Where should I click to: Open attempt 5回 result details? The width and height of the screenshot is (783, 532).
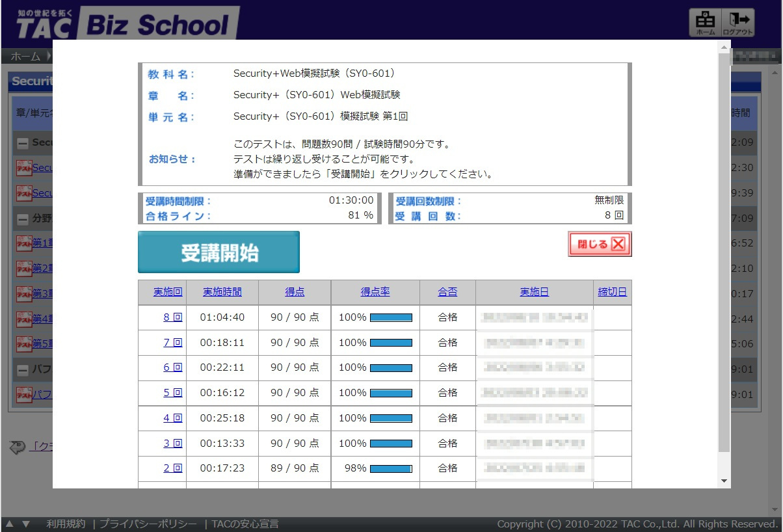[174, 393]
